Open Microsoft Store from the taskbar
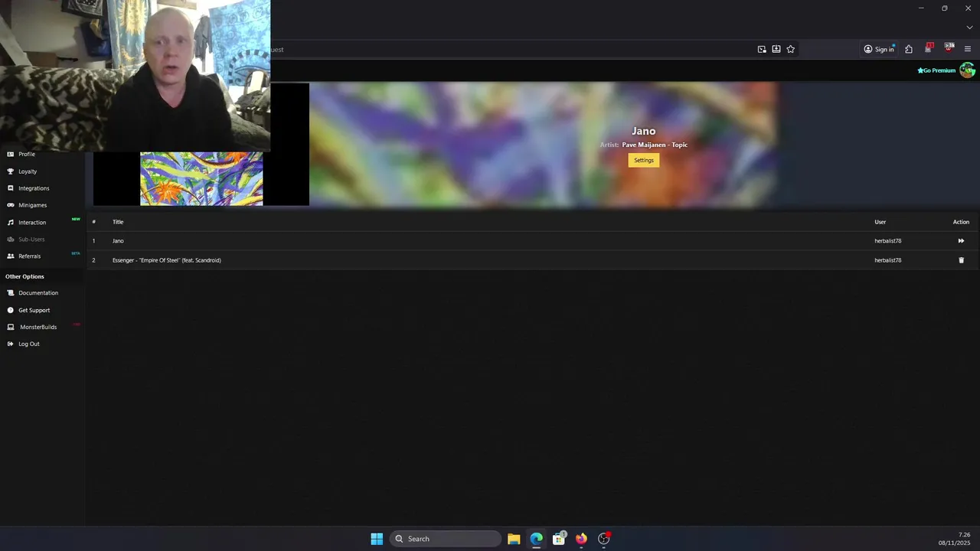 click(x=559, y=539)
